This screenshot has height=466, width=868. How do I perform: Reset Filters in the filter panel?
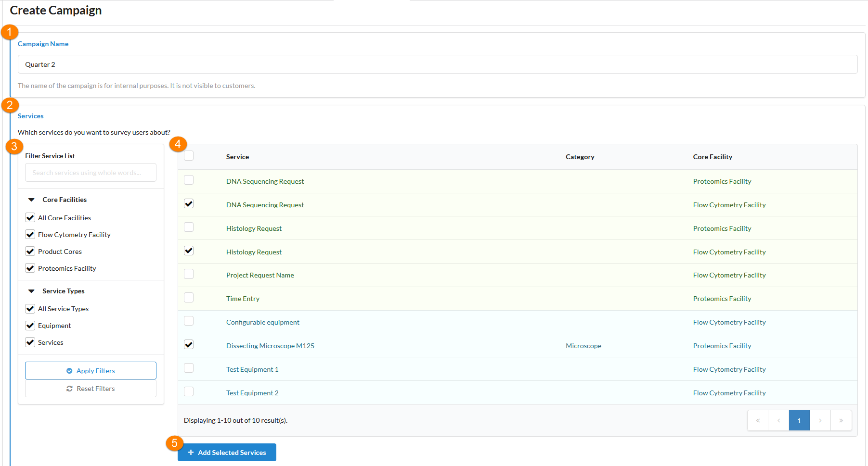tap(91, 389)
